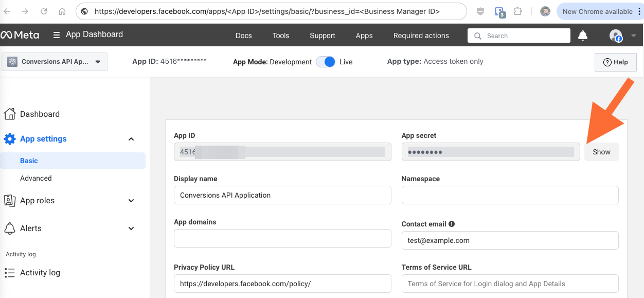
Task: Open the Facebook account avatar
Action: [616, 36]
